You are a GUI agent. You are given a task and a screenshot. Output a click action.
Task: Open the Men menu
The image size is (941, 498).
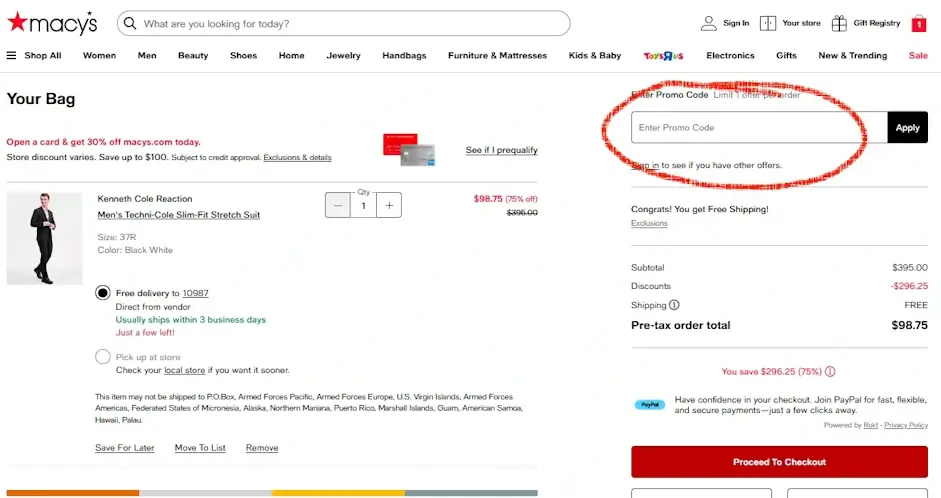(147, 55)
